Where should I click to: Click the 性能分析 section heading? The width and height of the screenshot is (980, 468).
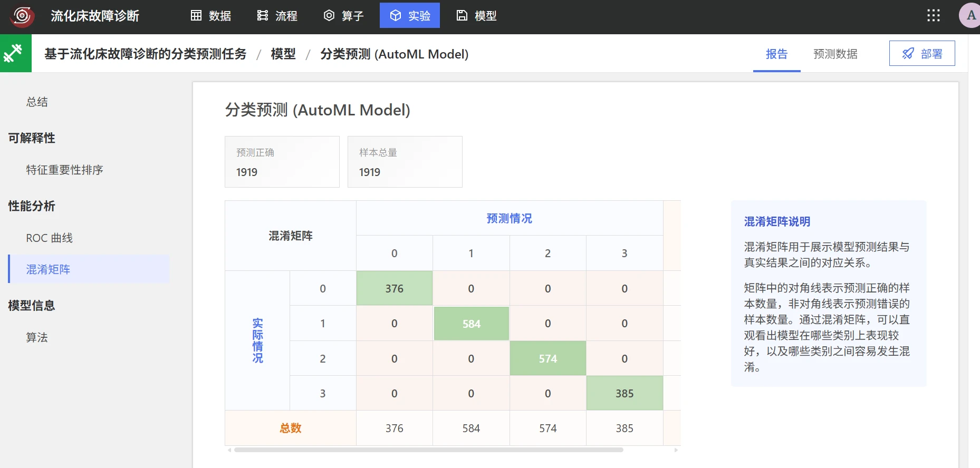click(x=32, y=206)
